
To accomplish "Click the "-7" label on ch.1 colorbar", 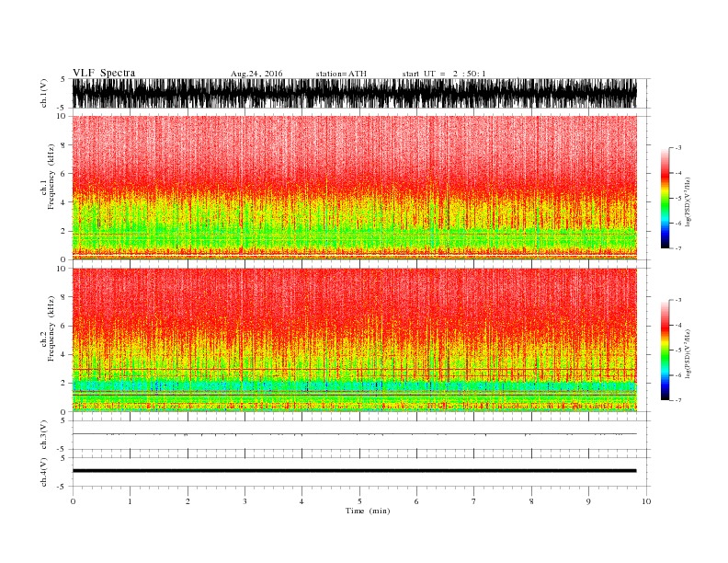I will [x=678, y=248].
